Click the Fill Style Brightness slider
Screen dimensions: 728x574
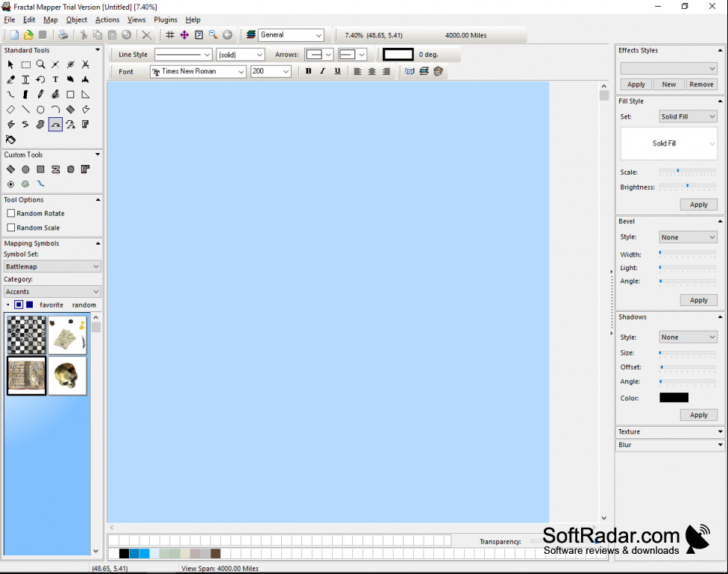[688, 187]
